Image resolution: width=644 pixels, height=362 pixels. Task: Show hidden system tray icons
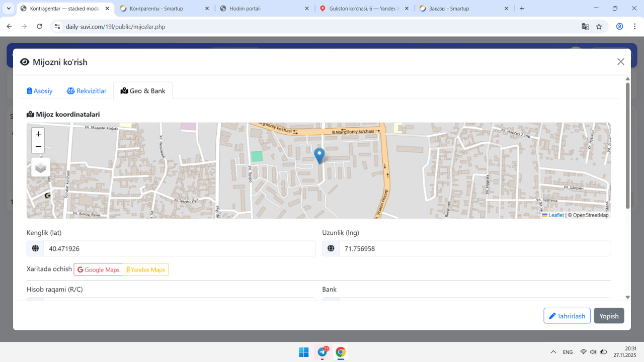point(553,352)
